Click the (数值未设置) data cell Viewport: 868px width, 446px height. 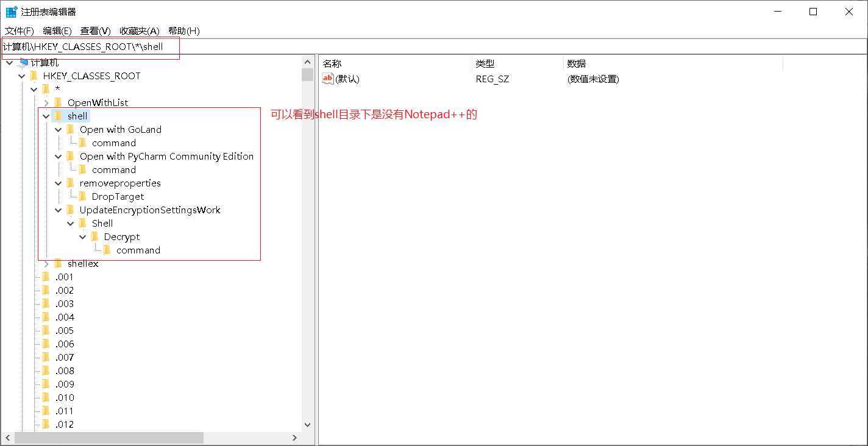click(x=593, y=79)
